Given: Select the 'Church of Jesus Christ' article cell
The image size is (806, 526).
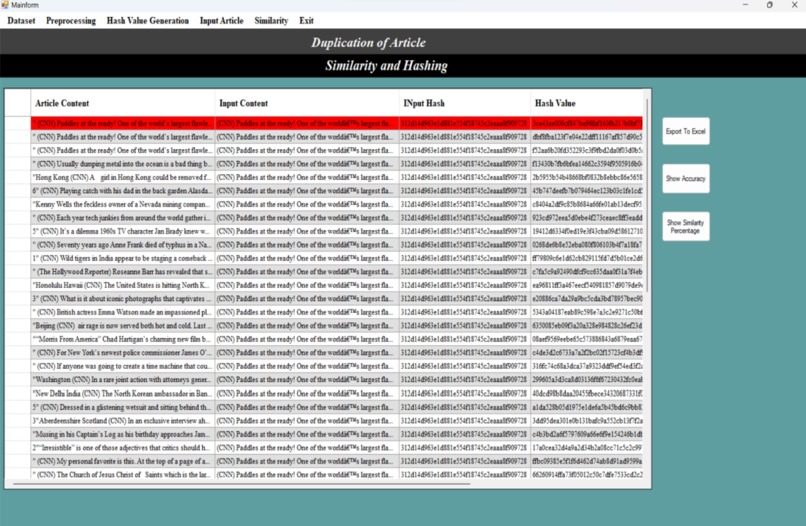Looking at the screenshot, I should pyautogui.click(x=122, y=474).
